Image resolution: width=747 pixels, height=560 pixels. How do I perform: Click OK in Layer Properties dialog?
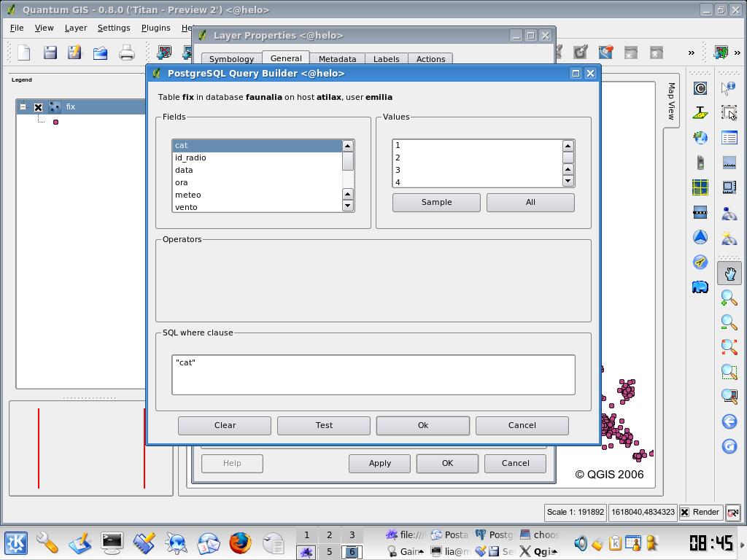coord(447,463)
